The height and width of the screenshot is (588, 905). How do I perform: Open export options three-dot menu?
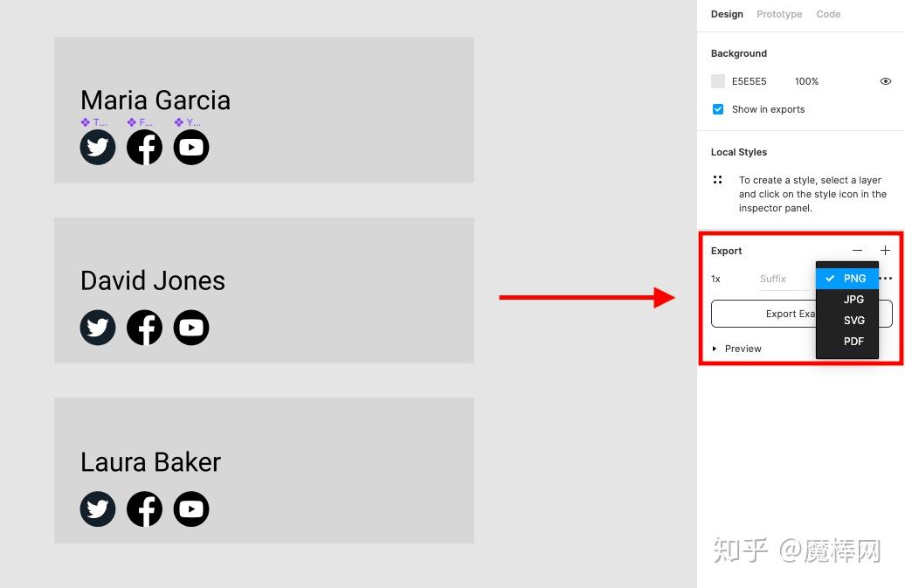tap(886, 278)
